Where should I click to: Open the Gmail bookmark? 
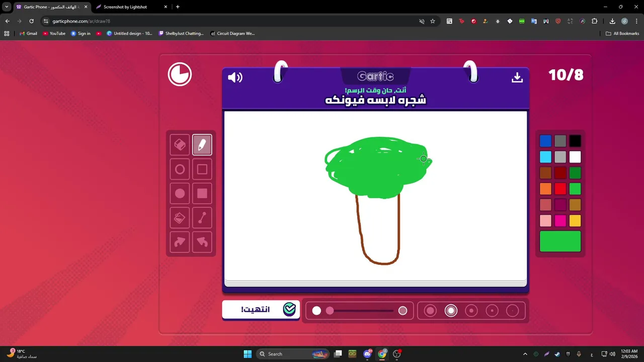point(28,34)
